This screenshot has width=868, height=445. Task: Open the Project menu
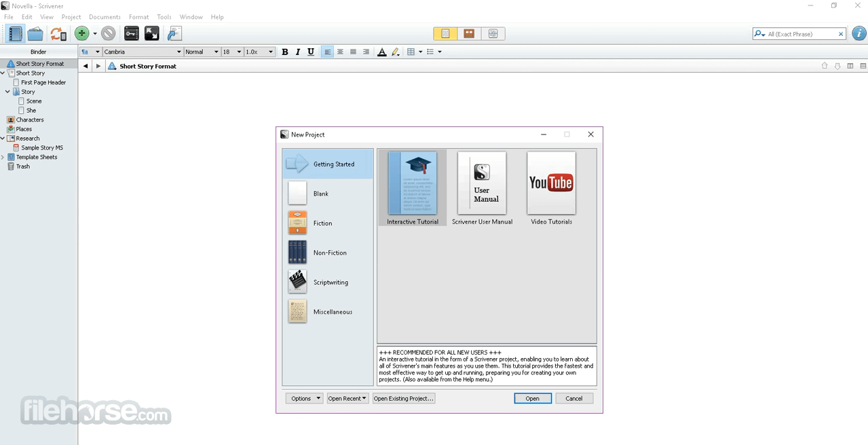[x=71, y=17]
